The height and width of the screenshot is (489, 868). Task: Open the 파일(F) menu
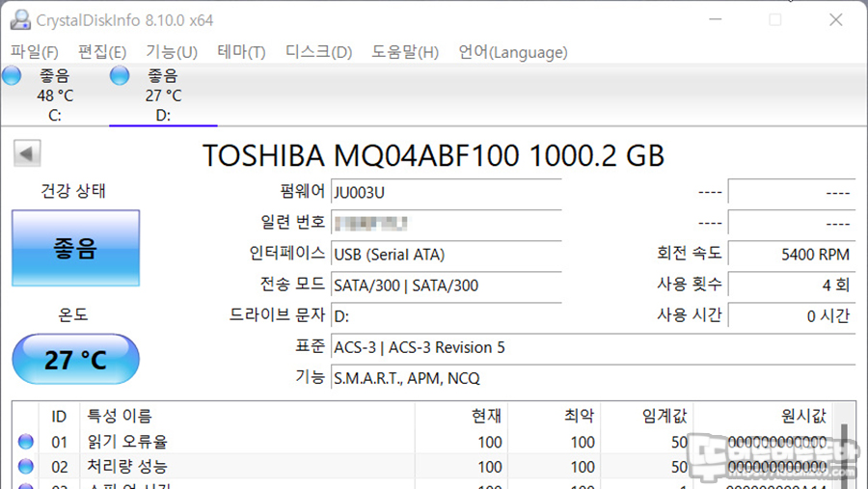[35, 52]
